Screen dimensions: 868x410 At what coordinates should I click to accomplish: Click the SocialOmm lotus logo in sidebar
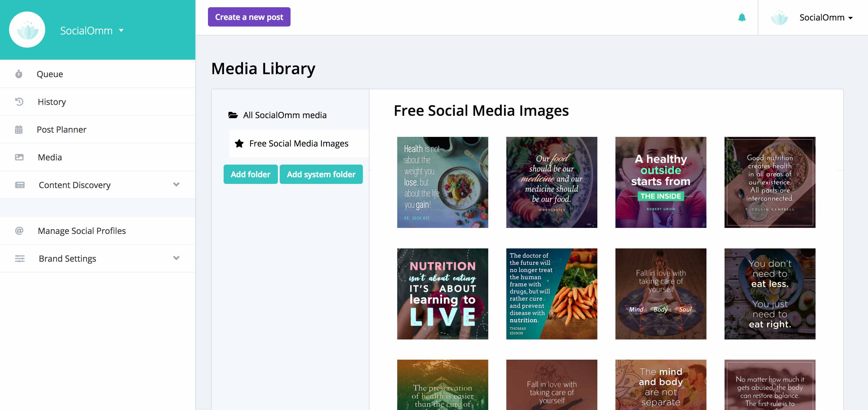27,30
